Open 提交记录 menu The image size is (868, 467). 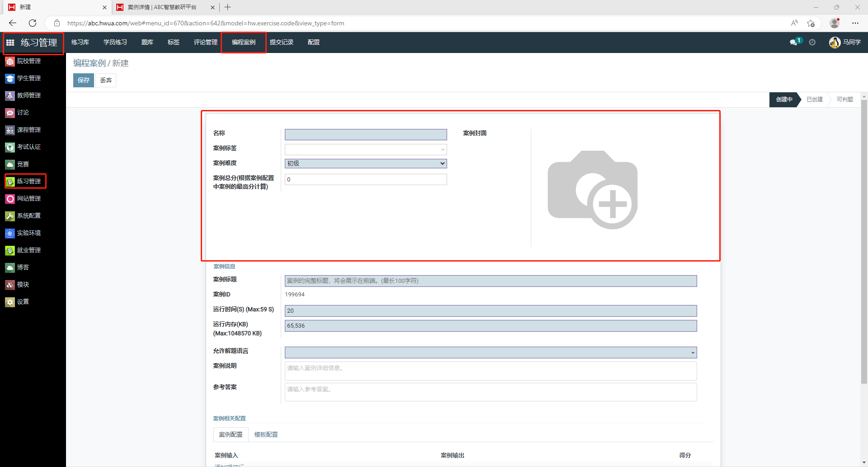pyautogui.click(x=282, y=42)
